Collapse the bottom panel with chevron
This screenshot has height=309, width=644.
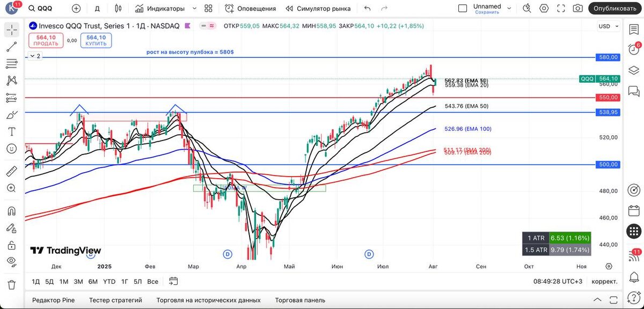tap(597, 300)
